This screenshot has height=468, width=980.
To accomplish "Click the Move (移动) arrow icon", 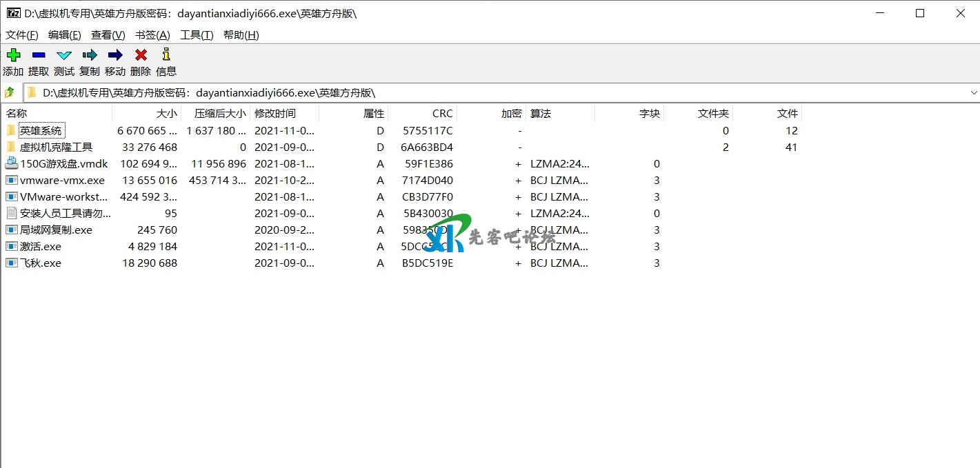I will tap(115, 56).
